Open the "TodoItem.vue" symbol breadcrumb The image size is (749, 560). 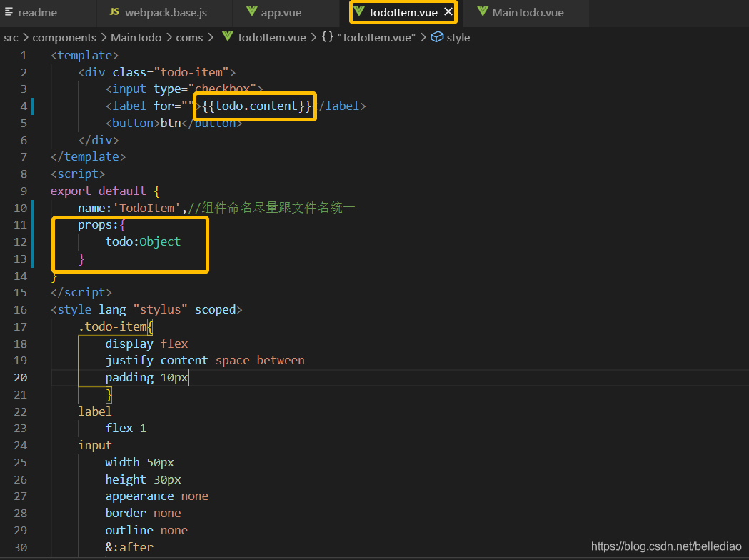click(x=376, y=38)
